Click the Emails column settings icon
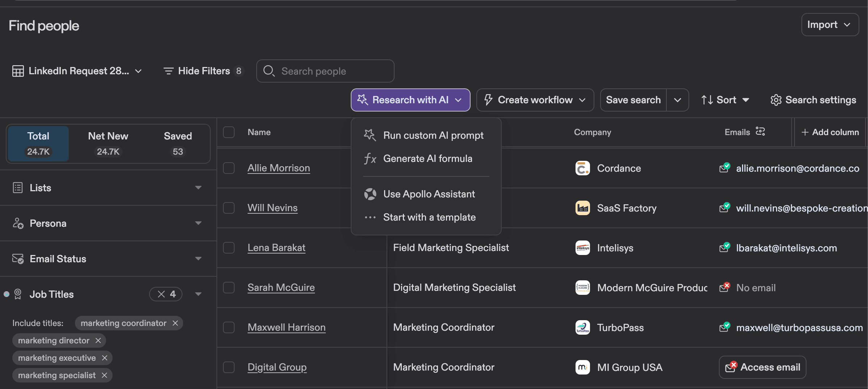The width and height of the screenshot is (868, 389). pyautogui.click(x=760, y=131)
